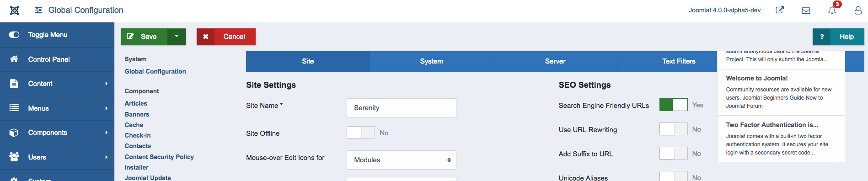Open the private messages envelope icon

[x=806, y=10]
